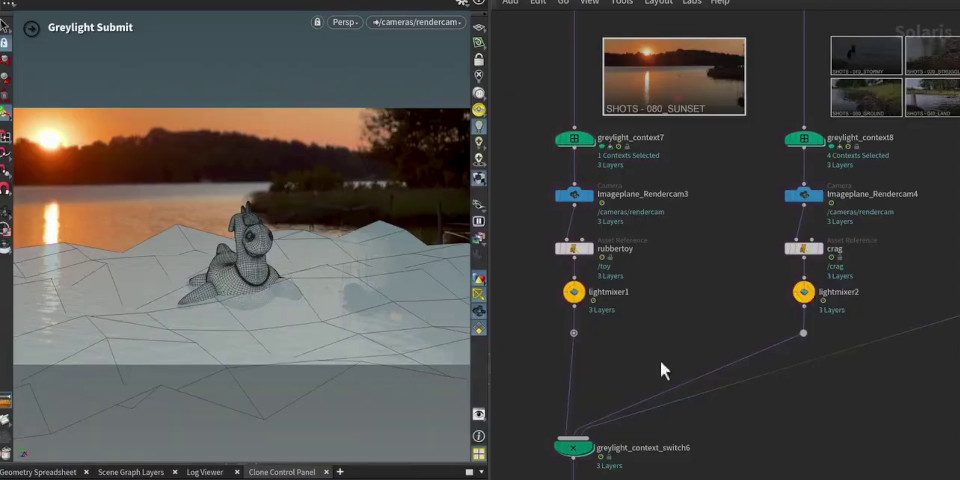
Task: Switch to the Log Viewer tab
Action: point(204,472)
